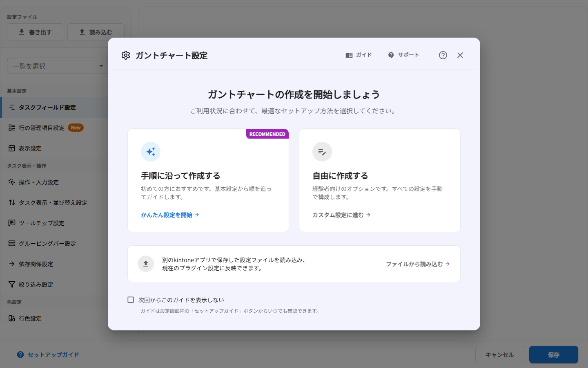
Task: Check 次回からこのガイドを表示しない checkbox
Action: pyautogui.click(x=131, y=300)
